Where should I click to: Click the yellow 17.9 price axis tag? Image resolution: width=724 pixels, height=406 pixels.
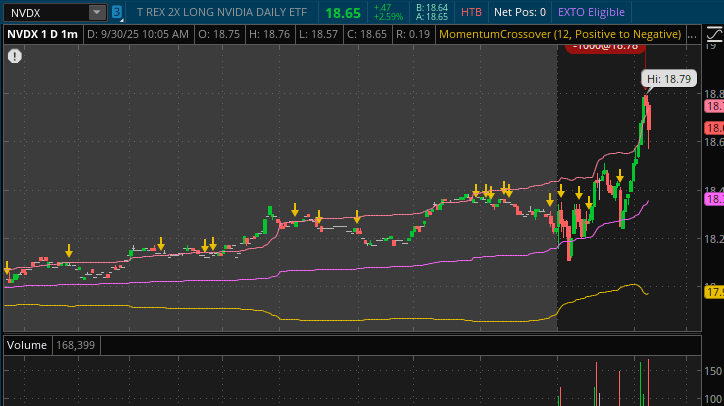(x=714, y=292)
